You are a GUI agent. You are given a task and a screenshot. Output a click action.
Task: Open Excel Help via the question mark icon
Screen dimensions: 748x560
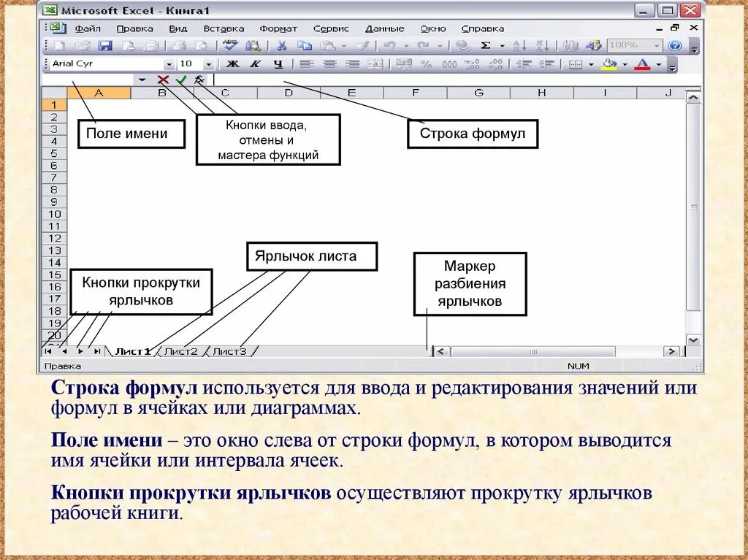tap(674, 46)
